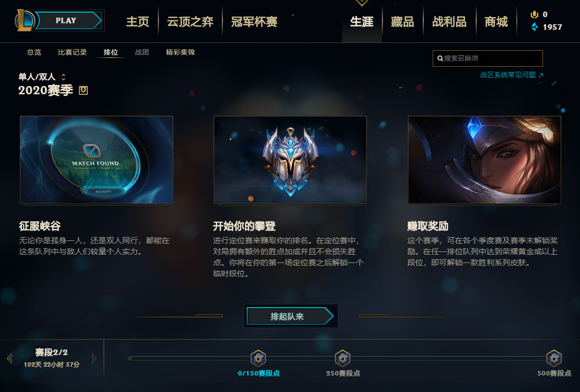Select the 云顶之弈 menu item
The image size is (580, 392).
tap(190, 22)
